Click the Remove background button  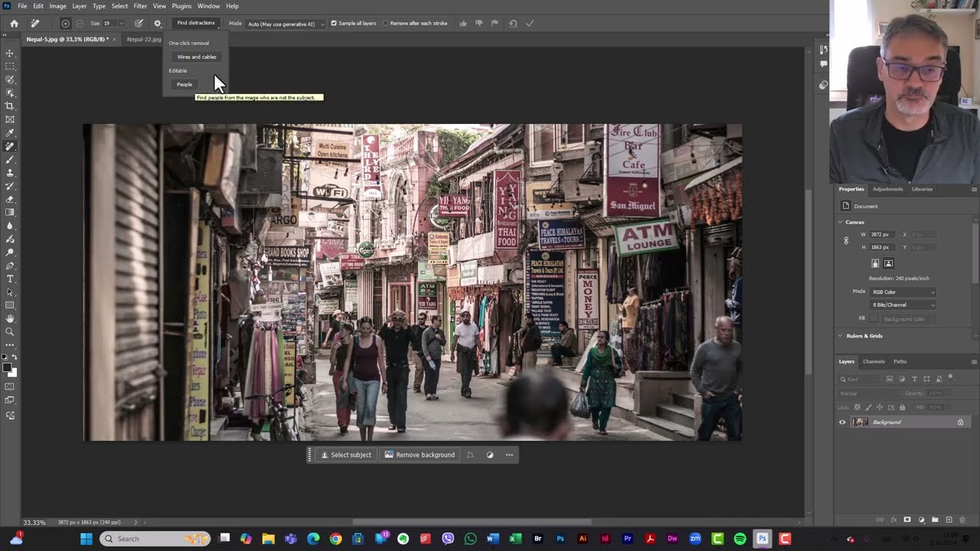pyautogui.click(x=420, y=455)
